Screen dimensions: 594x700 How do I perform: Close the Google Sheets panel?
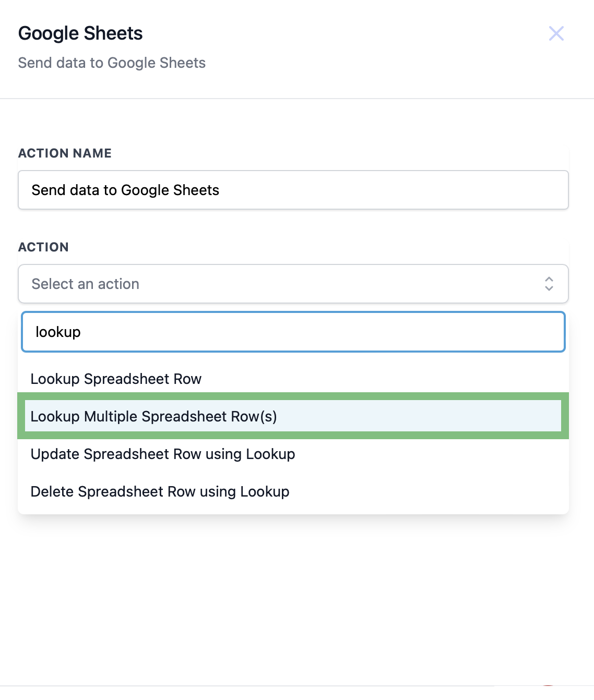[556, 33]
